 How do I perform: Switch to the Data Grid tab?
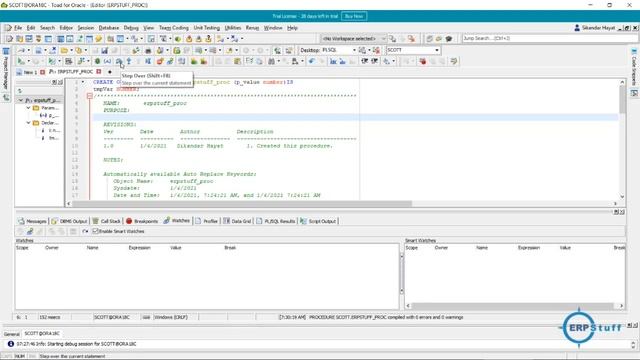click(237, 221)
